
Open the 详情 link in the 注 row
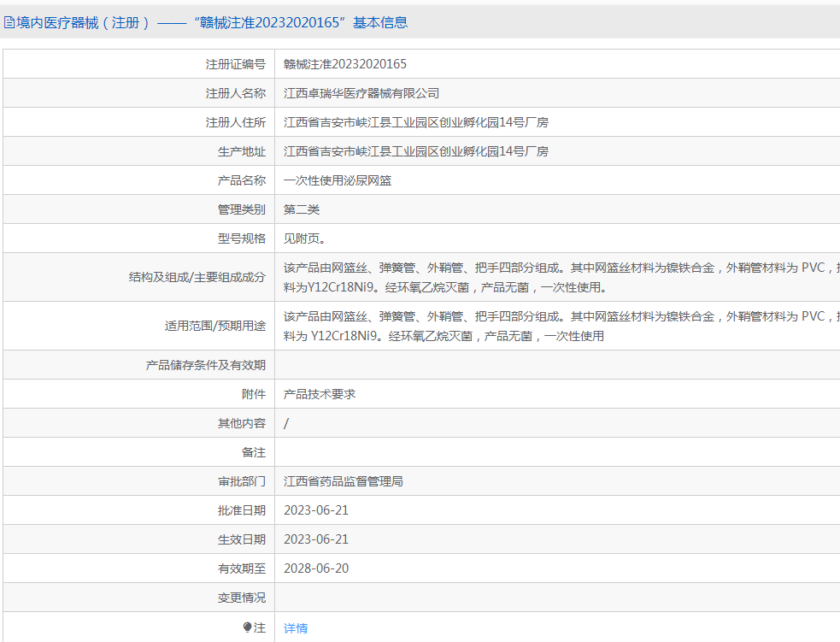coord(296,628)
